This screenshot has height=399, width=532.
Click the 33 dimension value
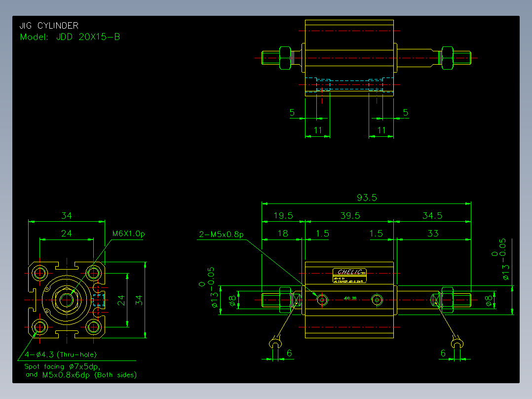(433, 234)
